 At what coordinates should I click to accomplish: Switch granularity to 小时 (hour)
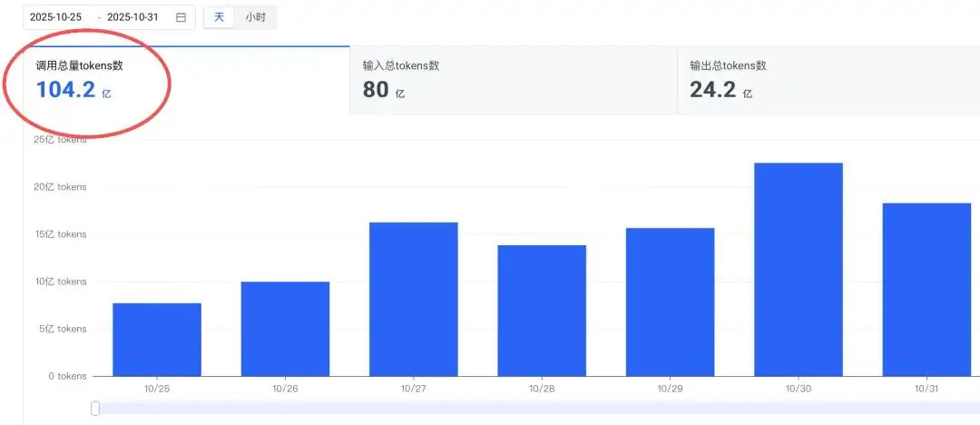(255, 17)
